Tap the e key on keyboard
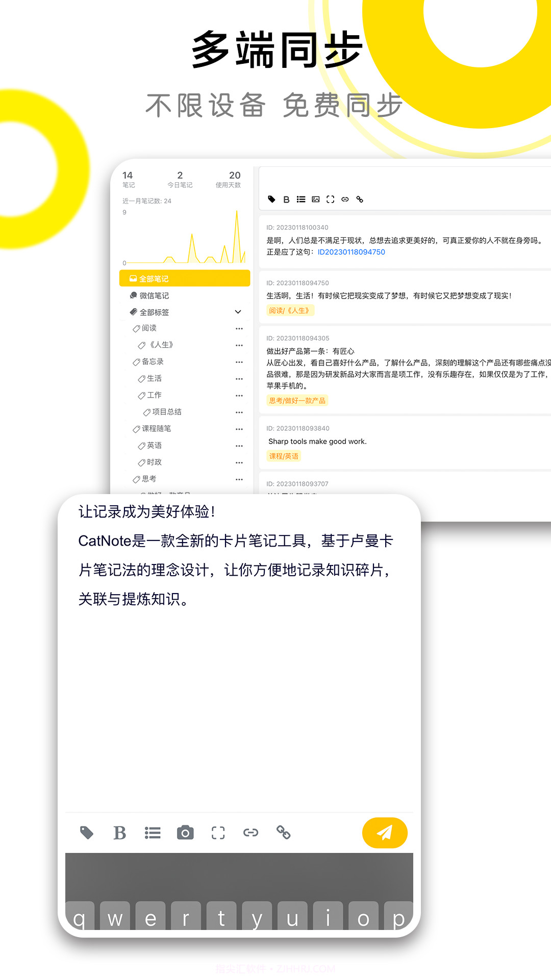Screen dimensions: 551x980 [151, 917]
